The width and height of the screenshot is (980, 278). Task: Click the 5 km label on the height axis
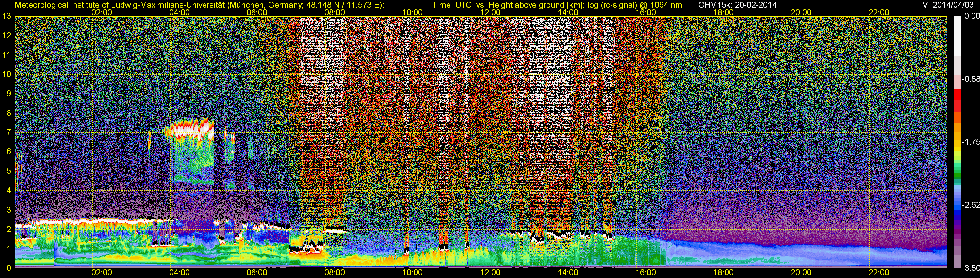pos(9,171)
